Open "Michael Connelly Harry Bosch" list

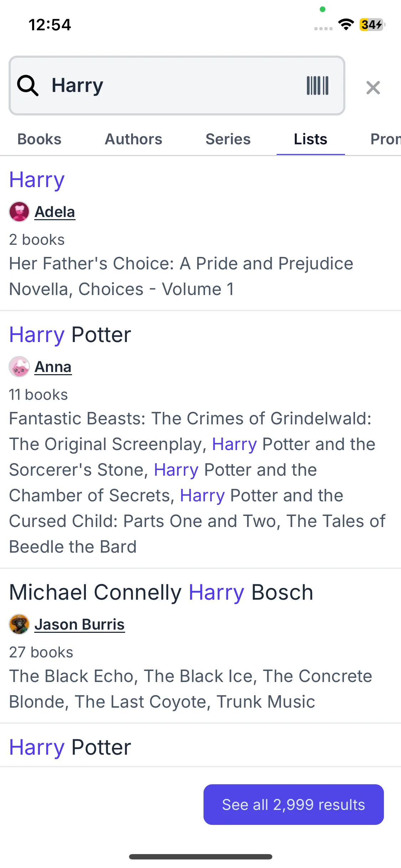(x=161, y=593)
